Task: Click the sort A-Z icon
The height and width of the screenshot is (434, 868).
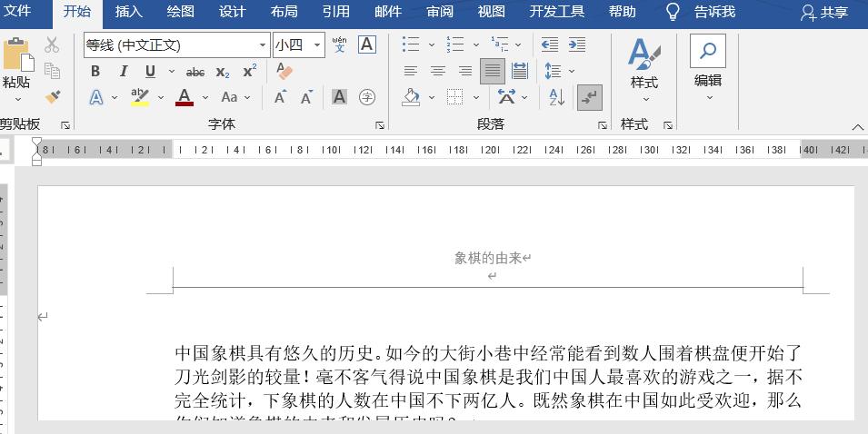Action: pyautogui.click(x=557, y=97)
